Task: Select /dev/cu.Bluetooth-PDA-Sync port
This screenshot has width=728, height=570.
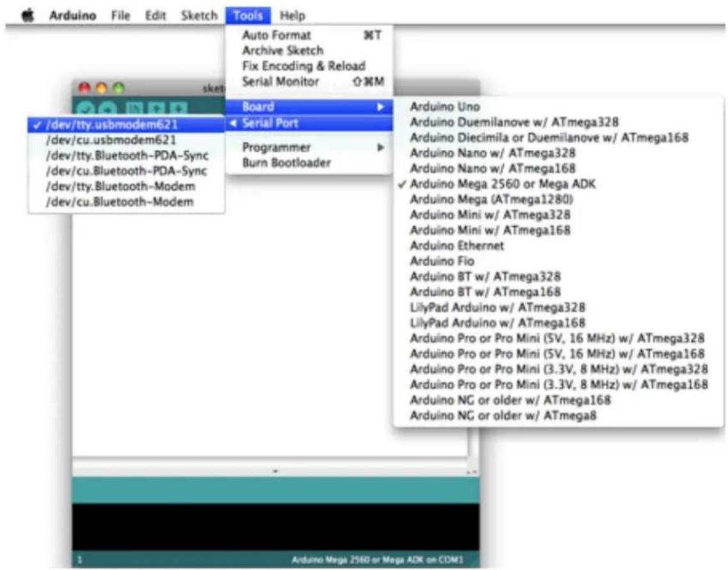Action: [126, 170]
